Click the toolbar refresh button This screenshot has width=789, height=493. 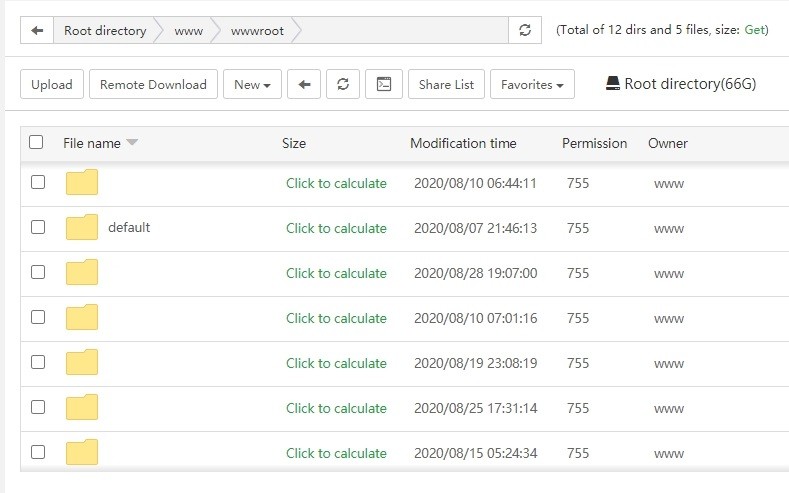pyautogui.click(x=343, y=85)
